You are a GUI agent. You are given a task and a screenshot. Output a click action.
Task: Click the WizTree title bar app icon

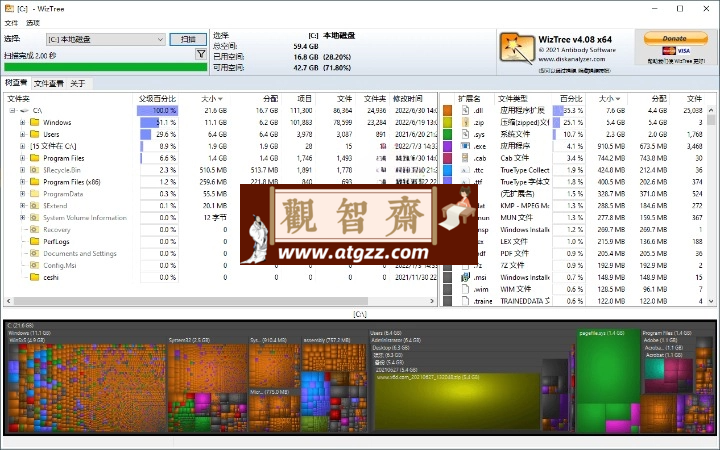coord(9,8)
